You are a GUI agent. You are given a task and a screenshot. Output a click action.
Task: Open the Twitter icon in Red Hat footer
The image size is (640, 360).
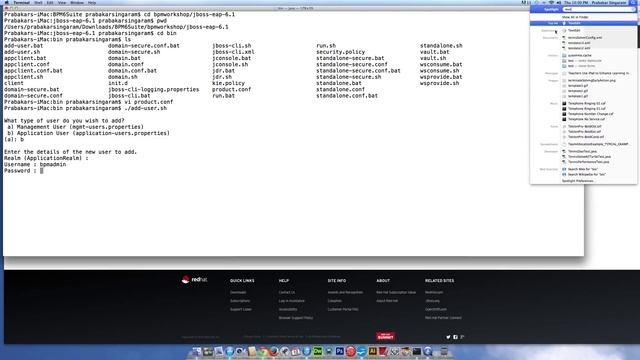448,337
